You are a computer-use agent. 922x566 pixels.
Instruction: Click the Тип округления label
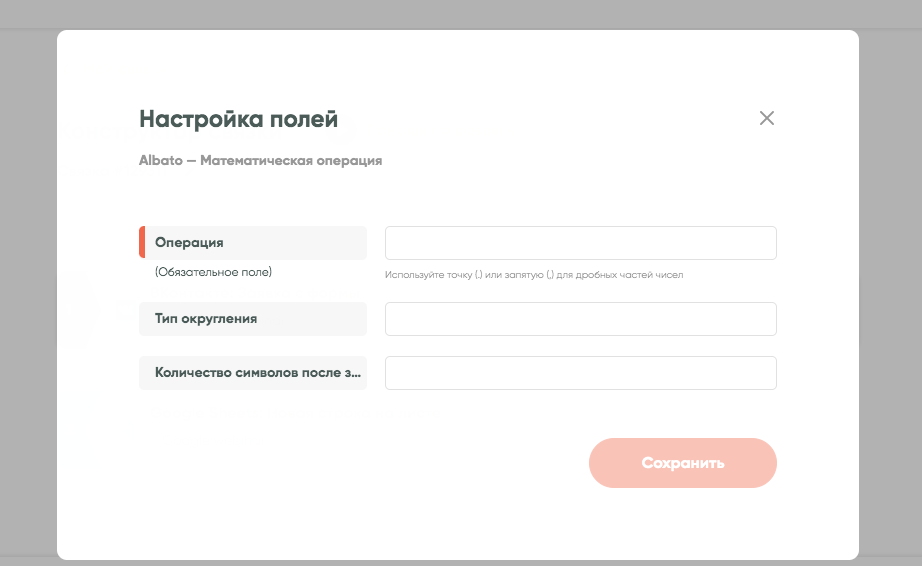206,319
